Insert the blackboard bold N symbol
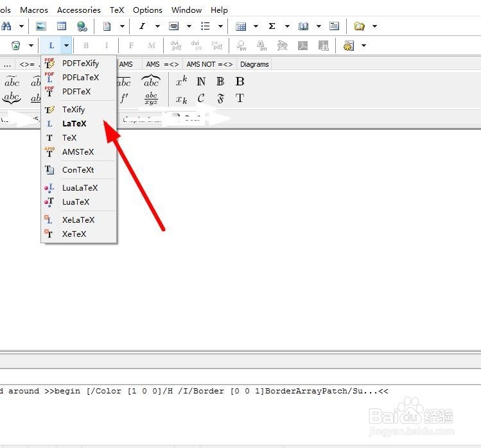 201,82
